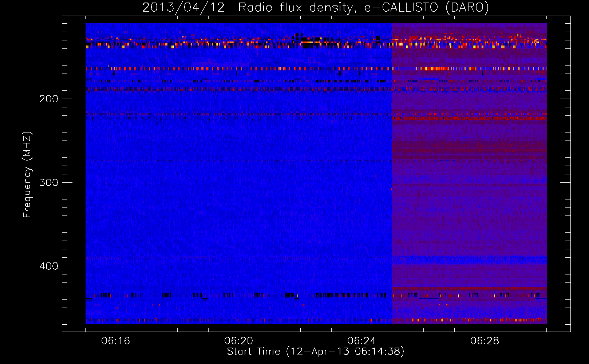Click the 06:24 time tick label
The height and width of the screenshot is (364, 589).
[362, 341]
